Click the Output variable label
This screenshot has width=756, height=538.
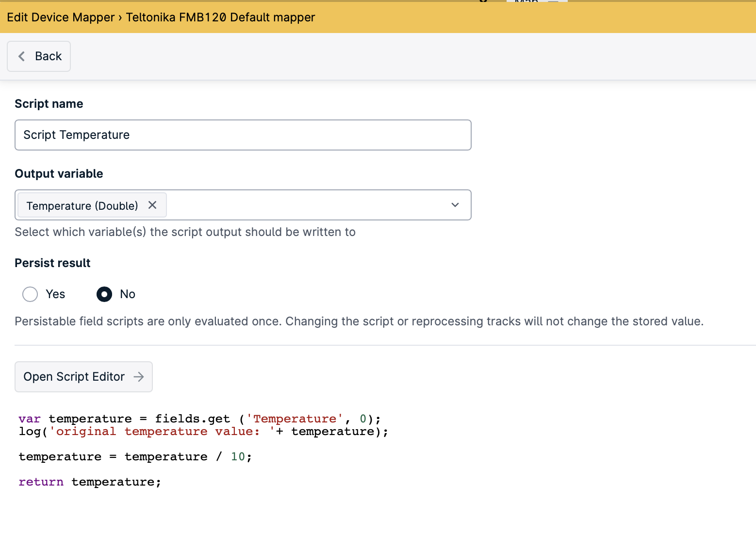point(59,174)
